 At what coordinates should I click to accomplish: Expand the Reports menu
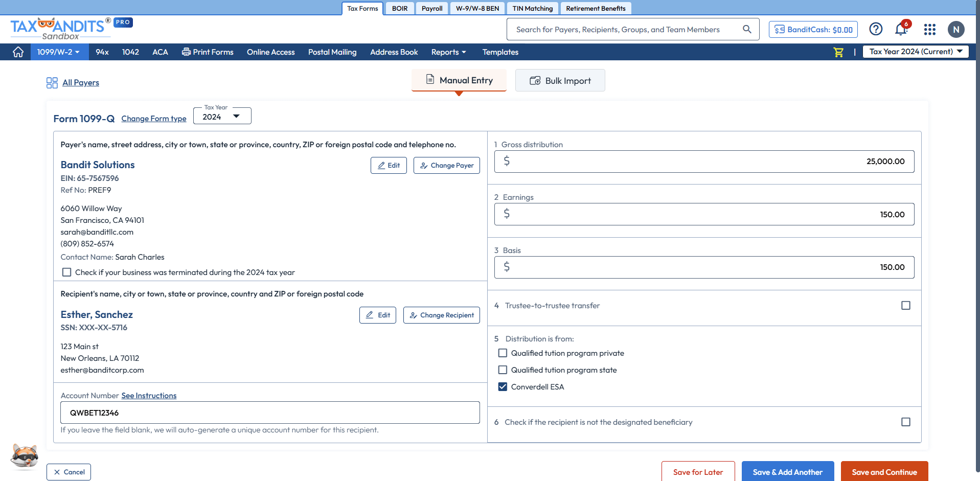tap(449, 52)
